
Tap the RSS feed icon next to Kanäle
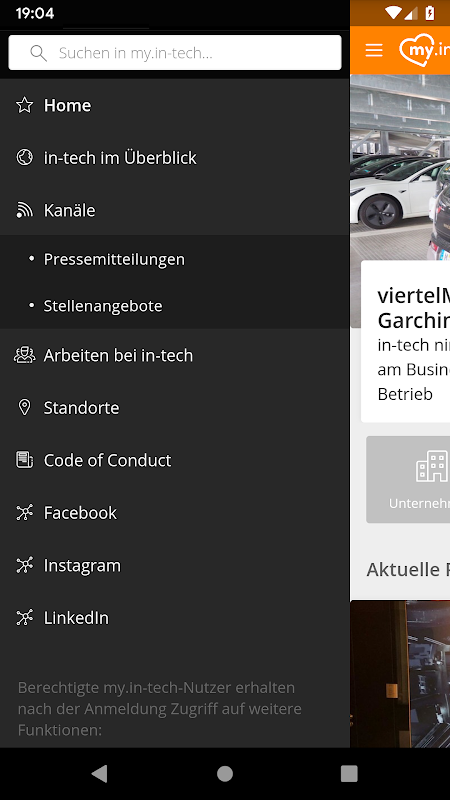click(24, 210)
